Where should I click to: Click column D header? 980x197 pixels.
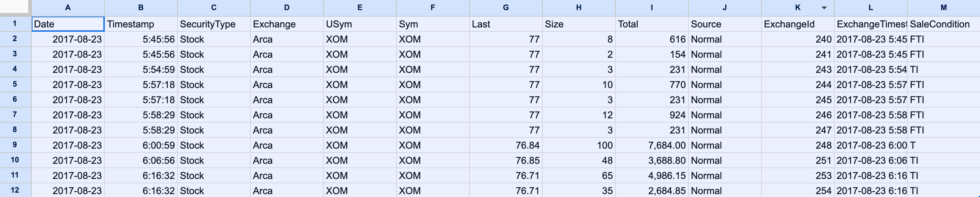[x=287, y=8]
